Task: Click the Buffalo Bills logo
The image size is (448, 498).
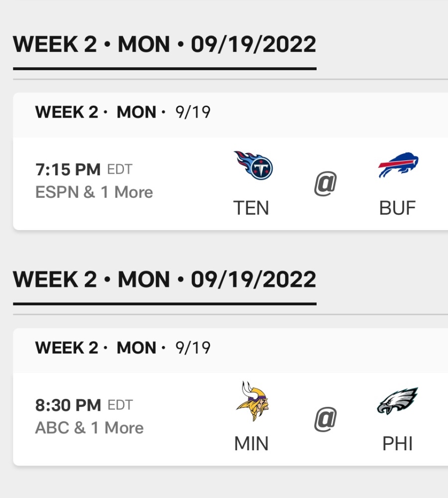Action: 398,165
